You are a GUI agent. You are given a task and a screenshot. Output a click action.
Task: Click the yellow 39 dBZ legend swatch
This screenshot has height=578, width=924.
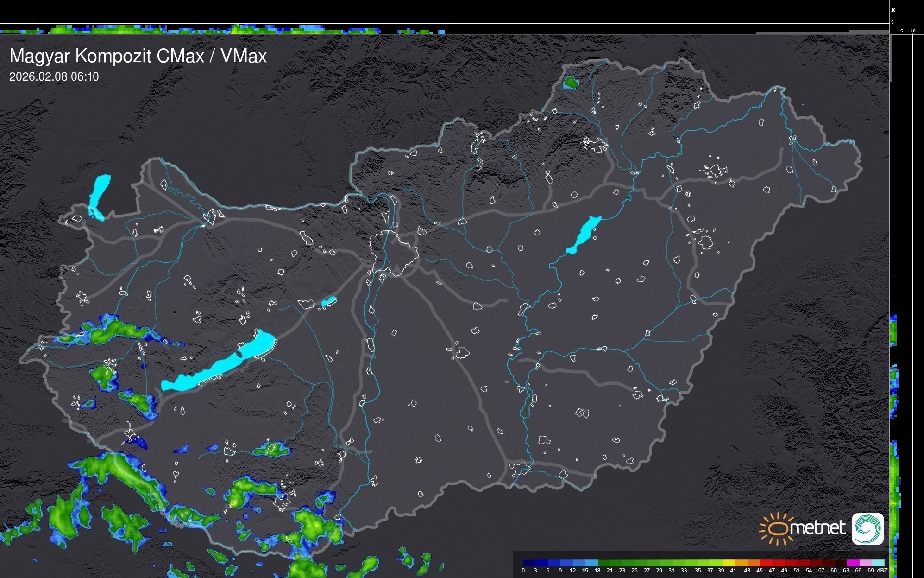tap(729, 563)
